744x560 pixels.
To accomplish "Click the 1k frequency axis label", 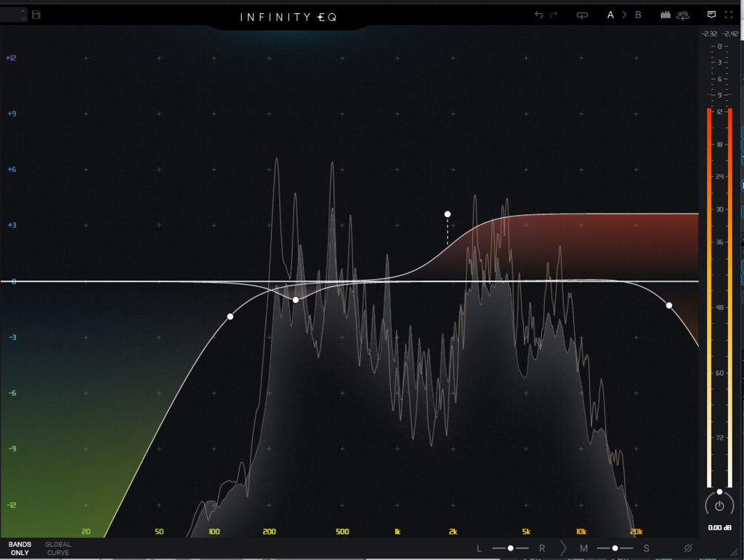I will (397, 532).
